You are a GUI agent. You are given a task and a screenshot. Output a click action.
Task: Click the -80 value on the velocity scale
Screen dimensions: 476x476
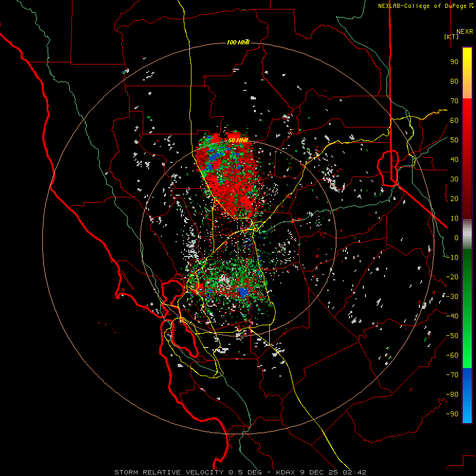452,395
